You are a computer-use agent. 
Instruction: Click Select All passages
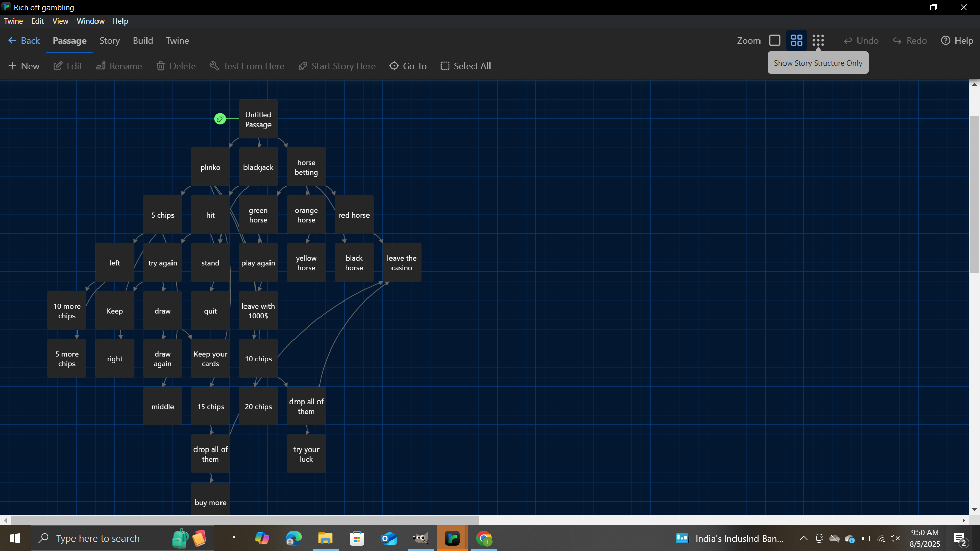coord(465,66)
